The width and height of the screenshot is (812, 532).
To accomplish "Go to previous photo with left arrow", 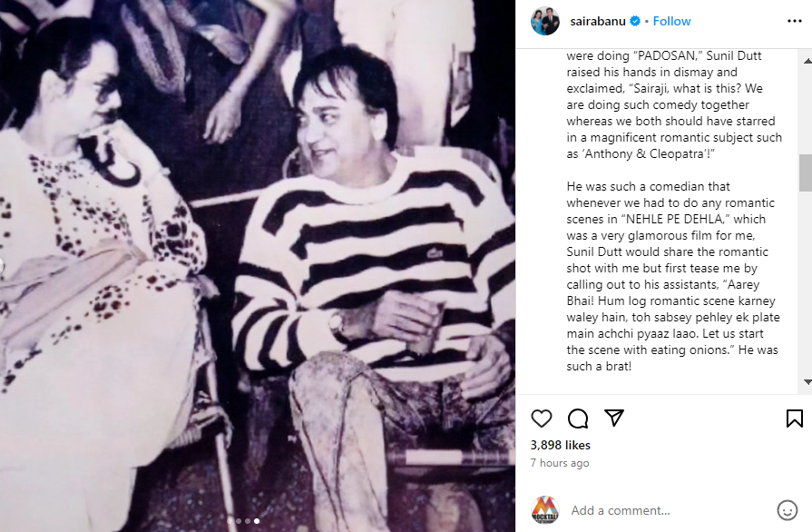I will coord(2,266).
